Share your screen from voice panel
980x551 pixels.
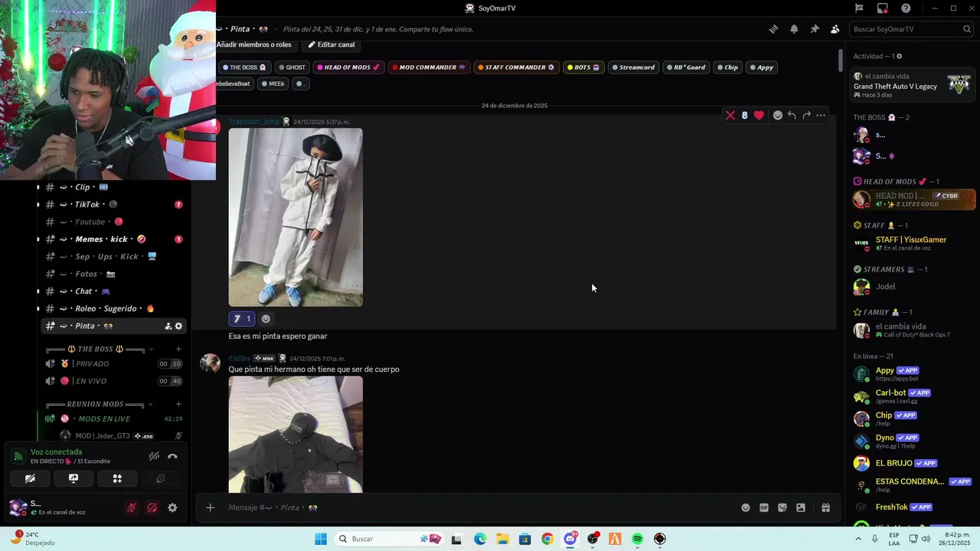pyautogui.click(x=73, y=478)
